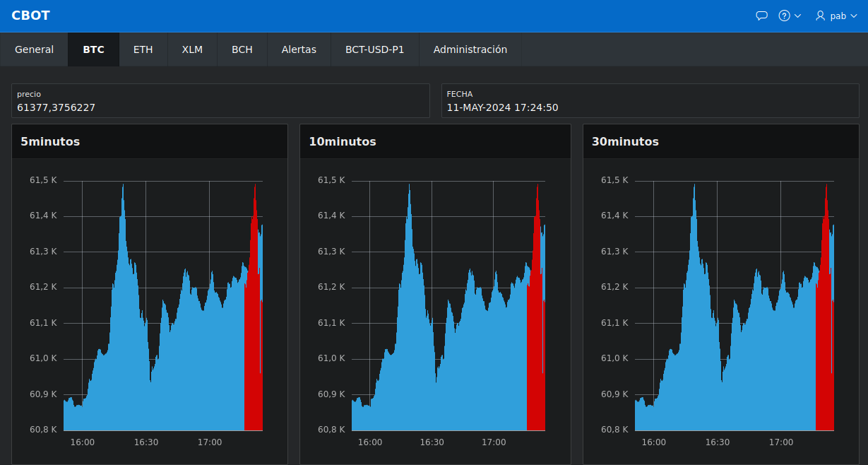Open the BCT-USD-P1 tab
868x465 pixels.
pos(375,49)
